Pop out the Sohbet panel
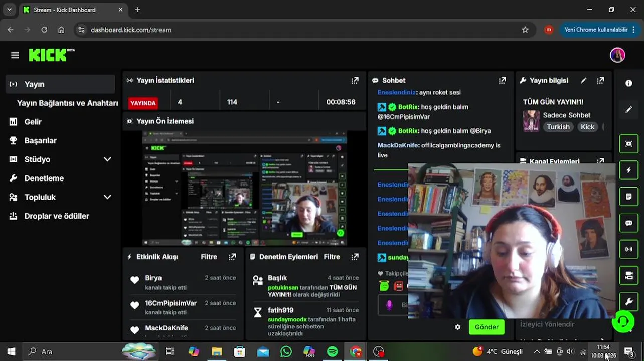The height and width of the screenshot is (361, 644). click(x=502, y=80)
